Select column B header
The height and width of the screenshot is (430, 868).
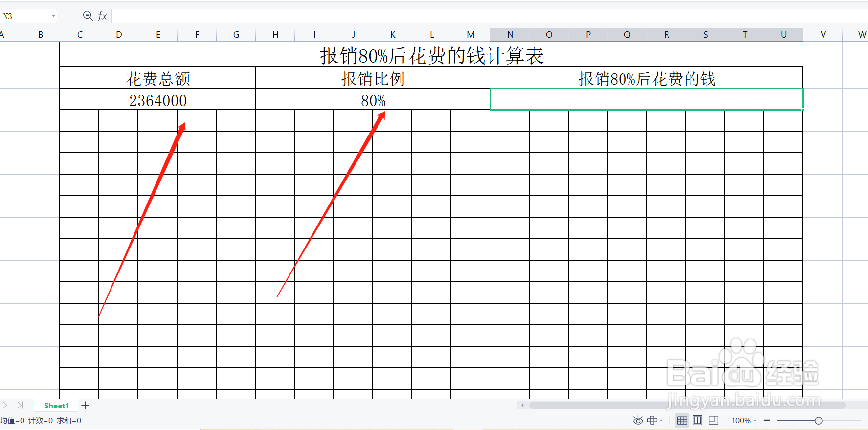(41, 34)
